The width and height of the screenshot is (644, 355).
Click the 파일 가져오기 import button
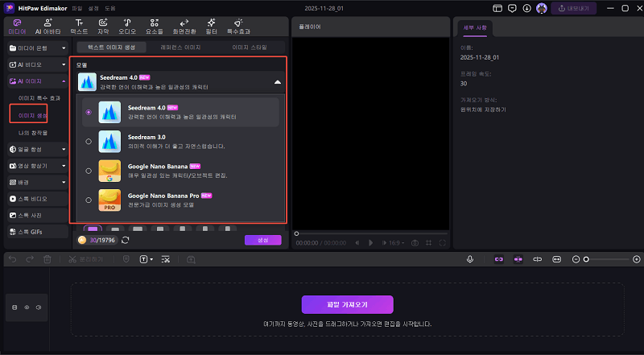(x=348, y=304)
